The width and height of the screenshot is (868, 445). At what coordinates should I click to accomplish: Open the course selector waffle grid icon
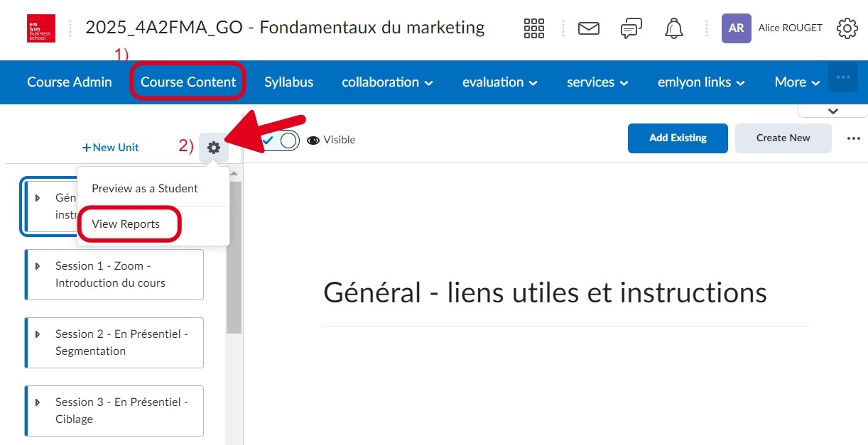tap(533, 28)
